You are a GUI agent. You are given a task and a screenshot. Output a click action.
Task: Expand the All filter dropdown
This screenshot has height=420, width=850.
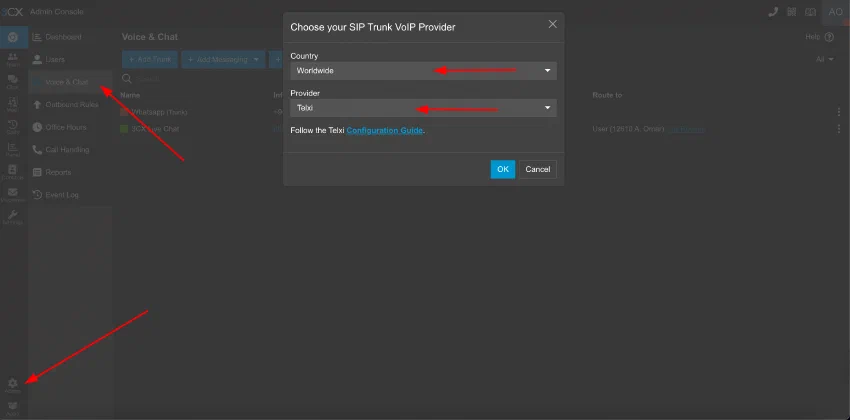click(x=825, y=59)
